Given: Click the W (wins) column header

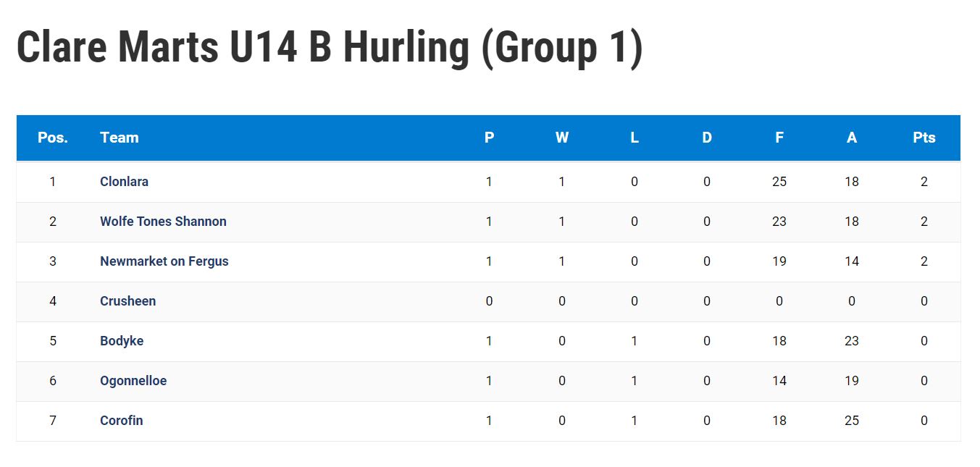Looking at the screenshot, I should pyautogui.click(x=562, y=138).
